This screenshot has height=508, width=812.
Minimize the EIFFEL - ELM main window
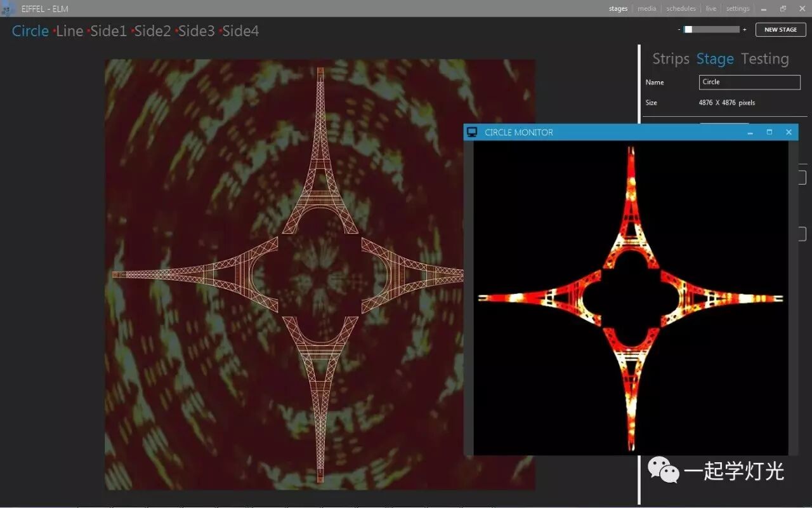[764, 9]
